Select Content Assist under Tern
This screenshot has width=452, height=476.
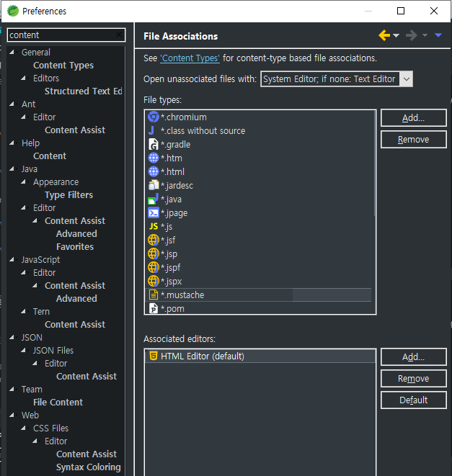point(75,325)
